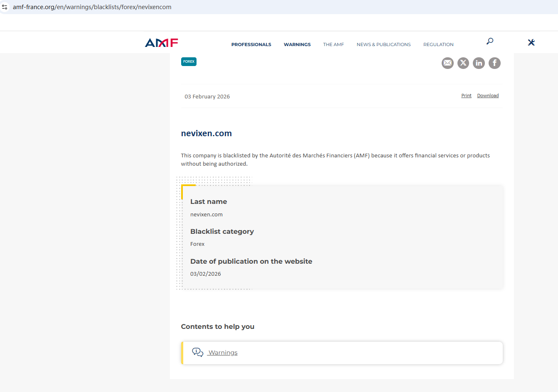This screenshot has height=392, width=558.
Task: Open The AMF menu
Action: click(334, 44)
